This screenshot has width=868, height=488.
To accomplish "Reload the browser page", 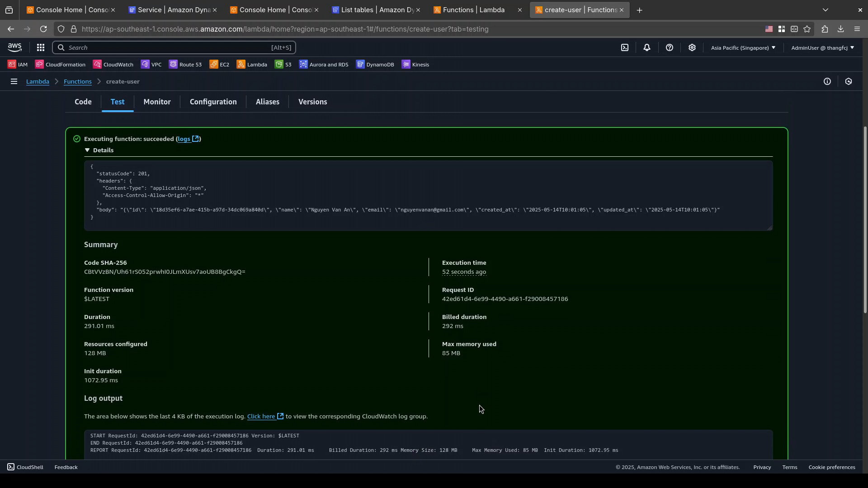I will (43, 29).
